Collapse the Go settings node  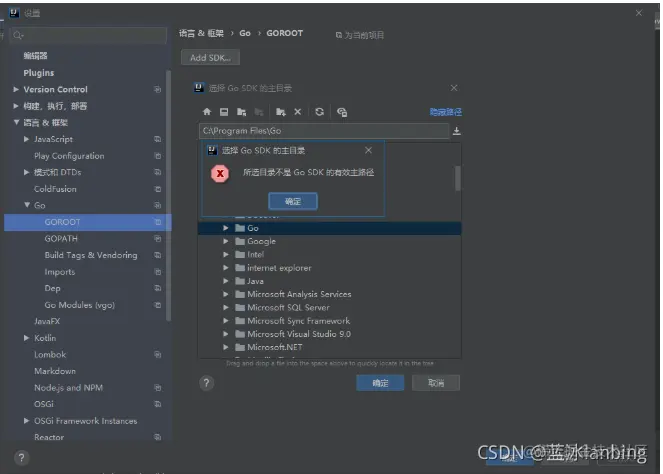point(27,205)
